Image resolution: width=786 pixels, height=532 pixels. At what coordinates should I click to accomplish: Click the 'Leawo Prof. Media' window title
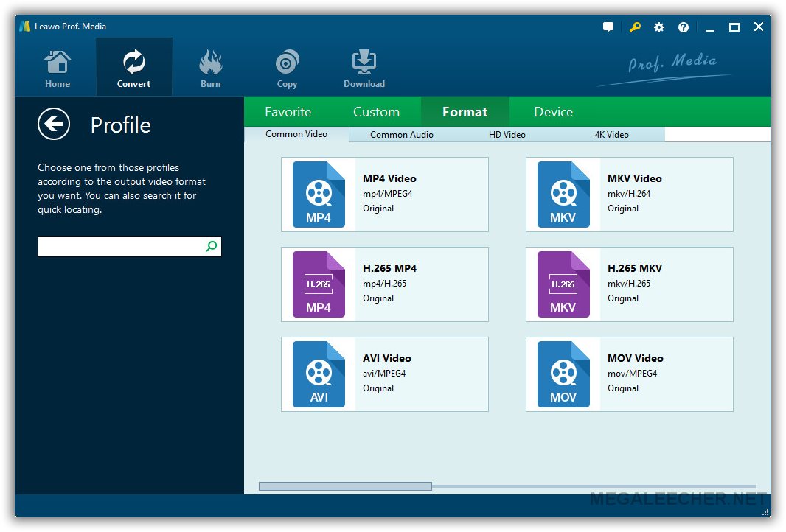point(70,27)
